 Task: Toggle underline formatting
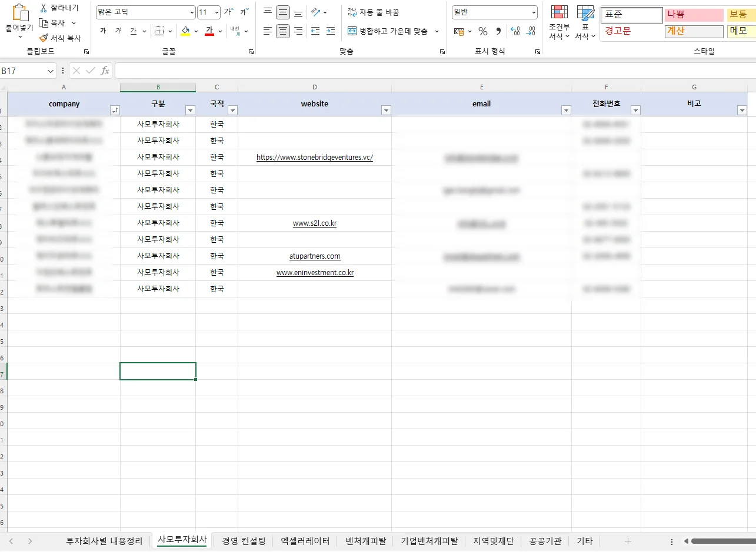[133, 31]
